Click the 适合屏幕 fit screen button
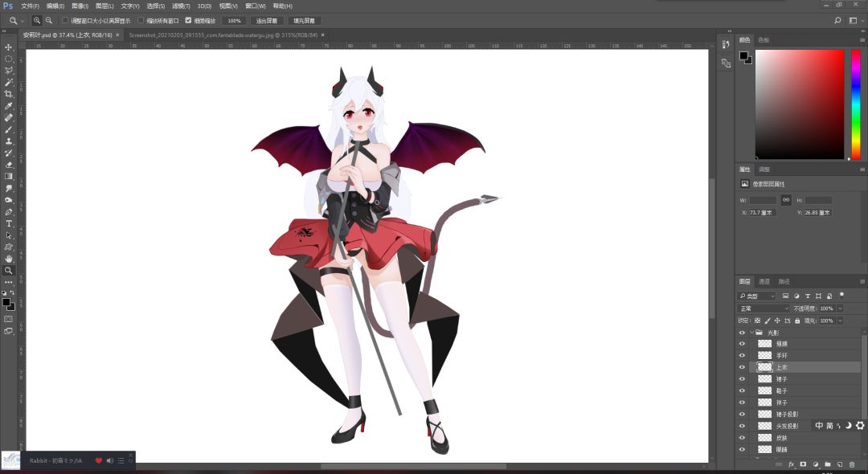This screenshot has height=474, width=868. tap(266, 20)
